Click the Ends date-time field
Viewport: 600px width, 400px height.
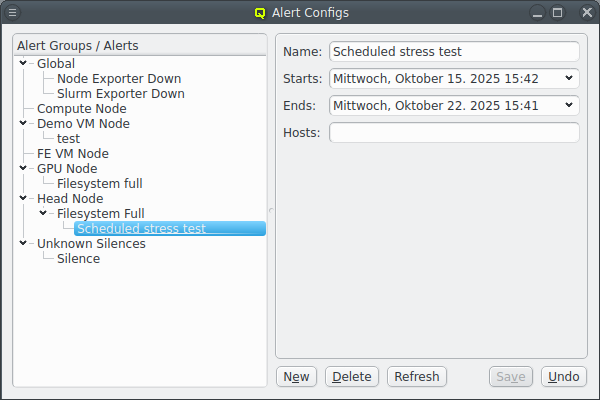coord(454,105)
